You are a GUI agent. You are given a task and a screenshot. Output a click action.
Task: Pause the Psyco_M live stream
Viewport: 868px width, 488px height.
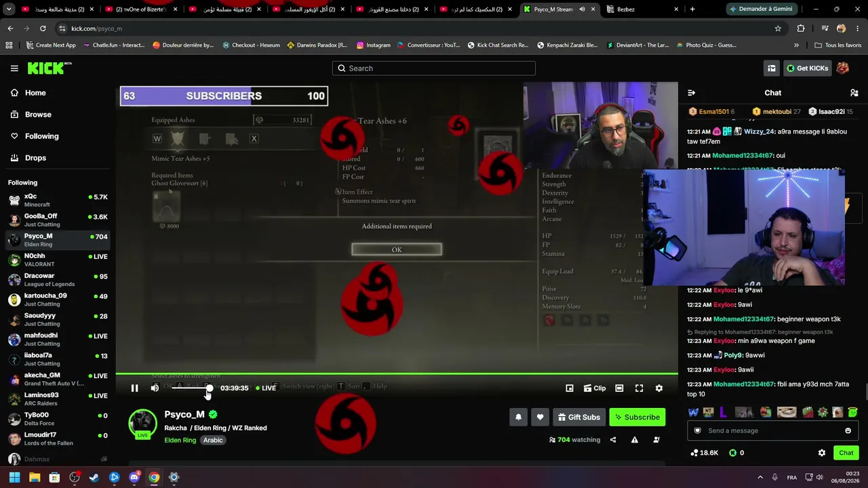pos(134,388)
